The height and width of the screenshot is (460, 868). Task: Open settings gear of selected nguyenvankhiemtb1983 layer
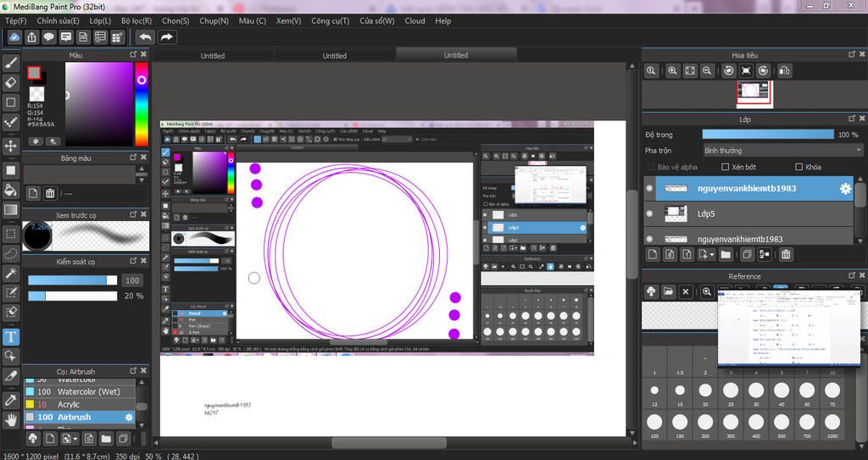(x=845, y=189)
